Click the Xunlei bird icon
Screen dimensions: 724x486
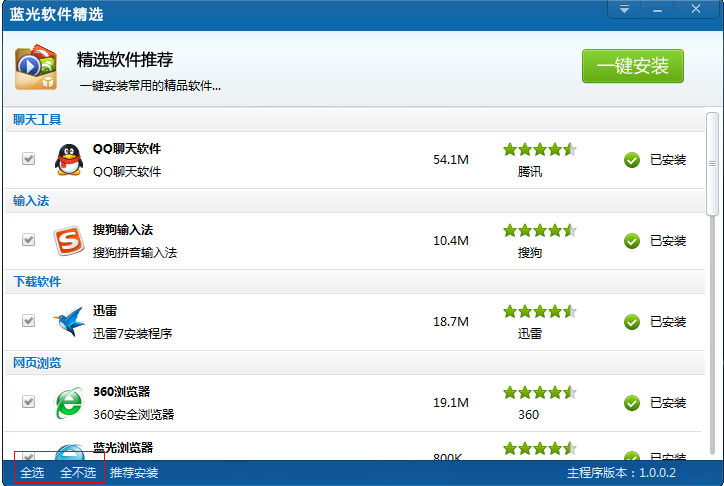[x=69, y=321]
